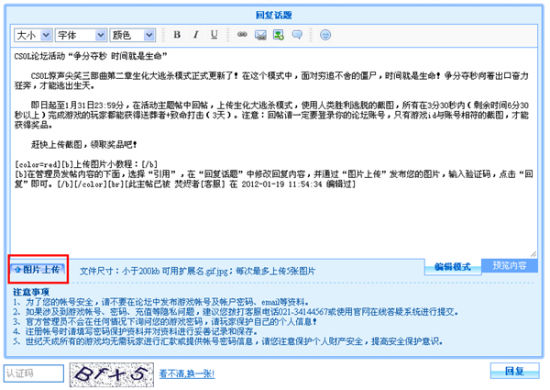Insert a hyperlink with the chain icon
550x390 pixels.
(242, 35)
